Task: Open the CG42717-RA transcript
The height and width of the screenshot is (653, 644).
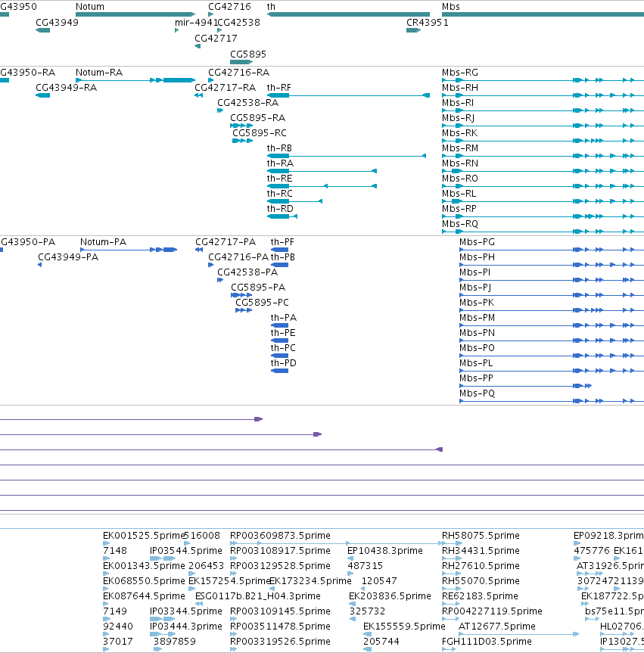Action: pos(199,95)
